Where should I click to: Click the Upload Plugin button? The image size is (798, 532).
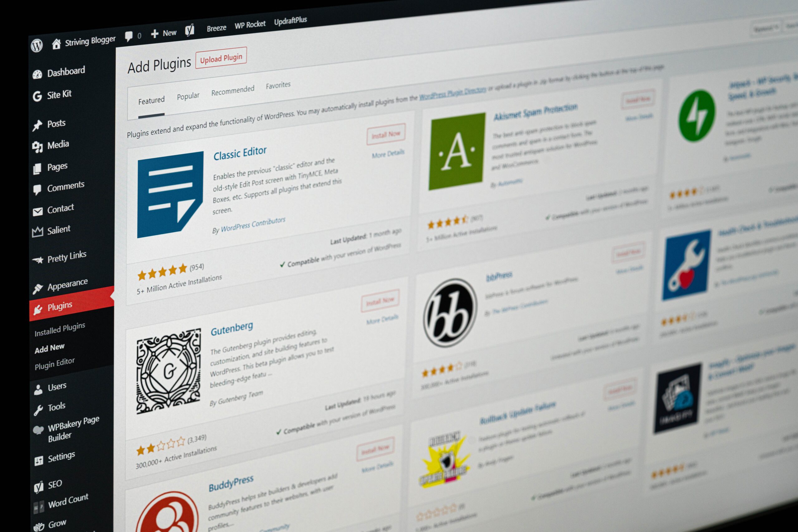(220, 58)
